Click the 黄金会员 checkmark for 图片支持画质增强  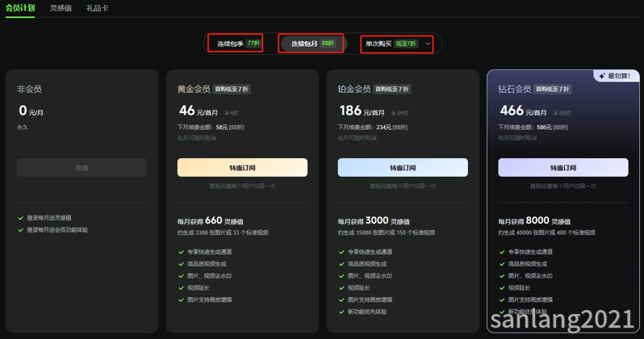pyautogui.click(x=181, y=300)
